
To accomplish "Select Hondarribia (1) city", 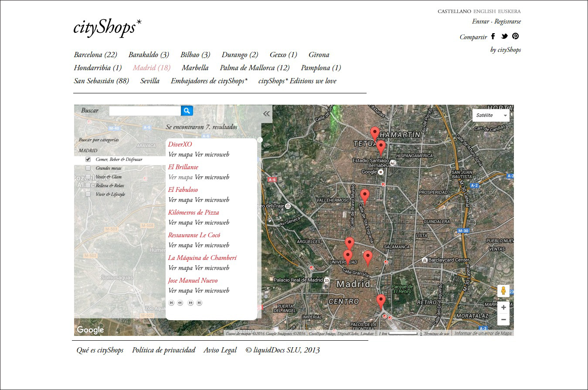I will pos(98,68).
